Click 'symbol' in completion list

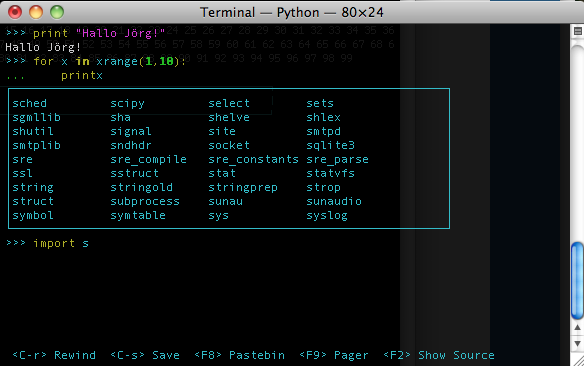(x=33, y=216)
